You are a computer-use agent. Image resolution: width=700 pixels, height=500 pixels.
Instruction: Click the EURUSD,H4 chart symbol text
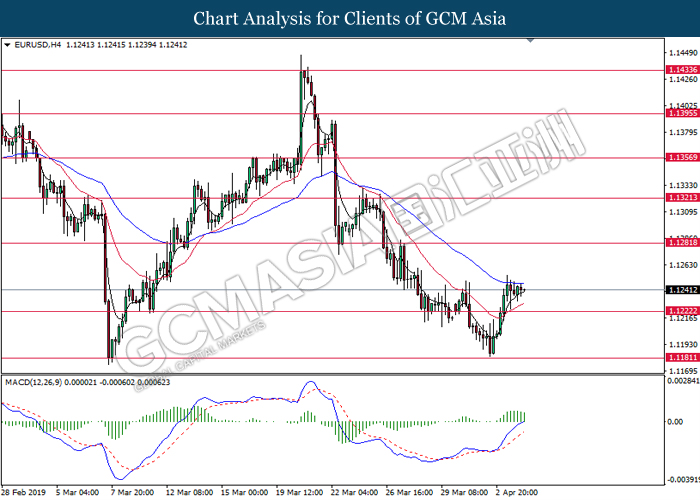38,45
